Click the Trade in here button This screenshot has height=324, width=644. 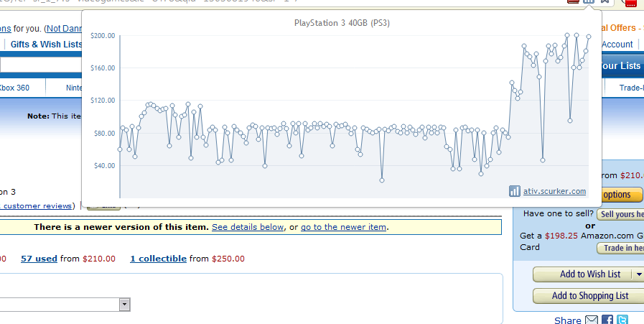[620, 248]
